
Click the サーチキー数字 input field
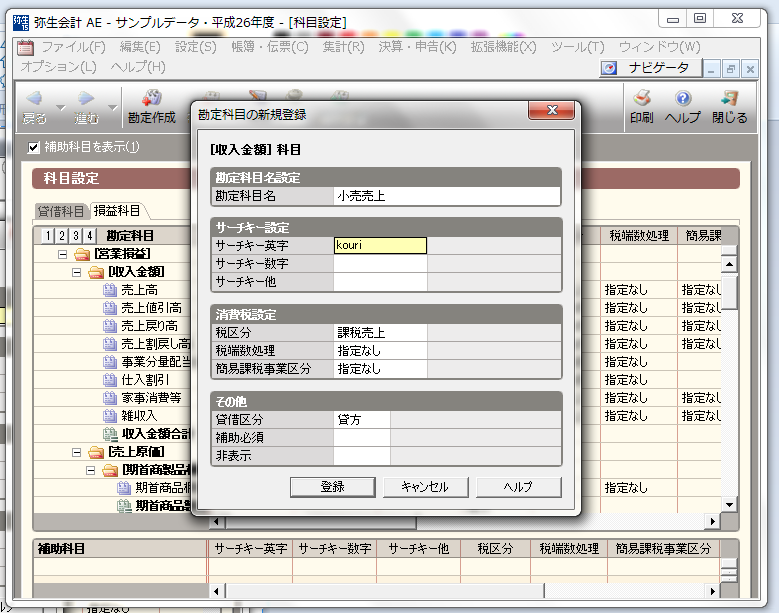pyautogui.click(x=380, y=264)
